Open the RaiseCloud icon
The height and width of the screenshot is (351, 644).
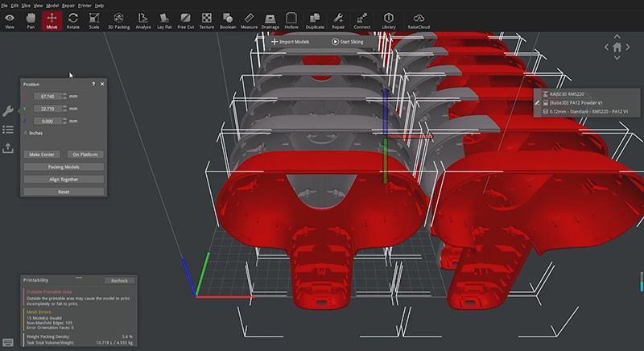pos(419,19)
